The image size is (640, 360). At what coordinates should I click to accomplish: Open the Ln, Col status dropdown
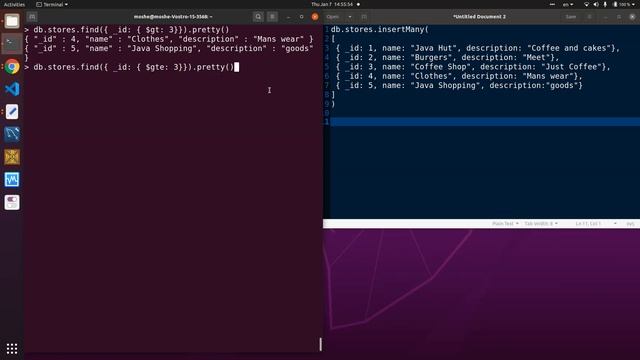pos(596,224)
